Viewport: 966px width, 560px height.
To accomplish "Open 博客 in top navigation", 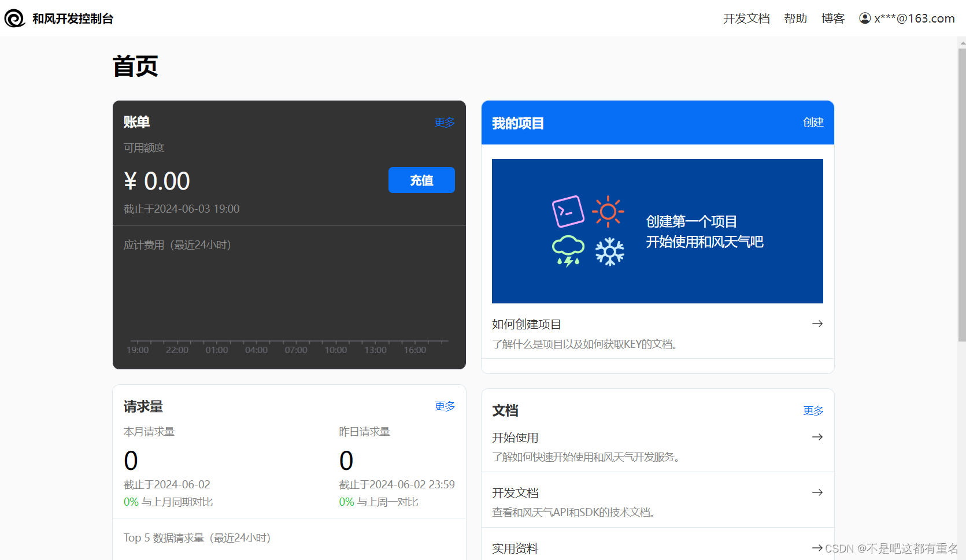I will point(833,18).
